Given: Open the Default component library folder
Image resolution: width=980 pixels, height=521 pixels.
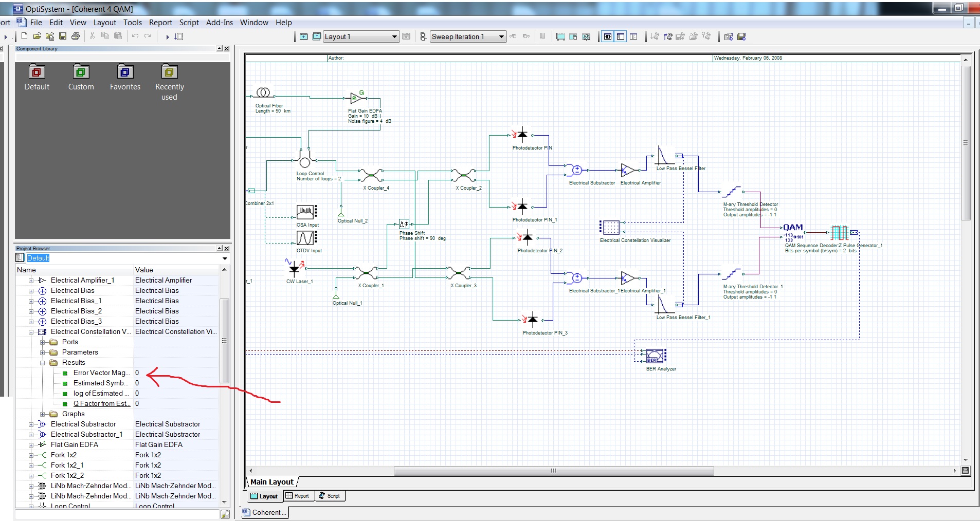Looking at the screenshot, I should pyautogui.click(x=37, y=72).
